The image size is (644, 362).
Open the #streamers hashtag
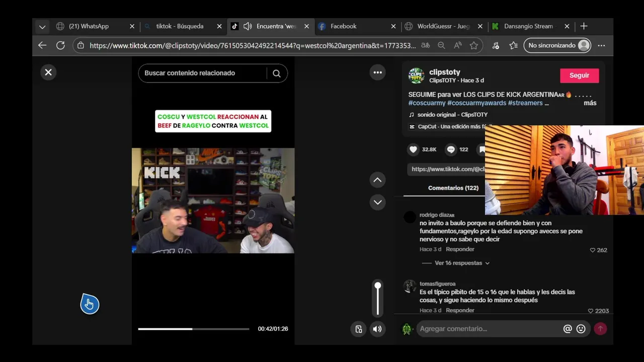(x=525, y=103)
